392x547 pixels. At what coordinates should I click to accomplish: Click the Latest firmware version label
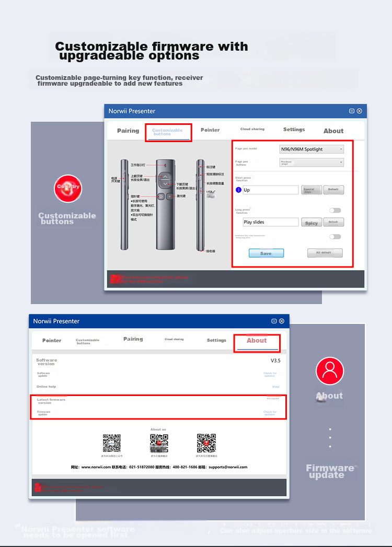[x=51, y=401]
